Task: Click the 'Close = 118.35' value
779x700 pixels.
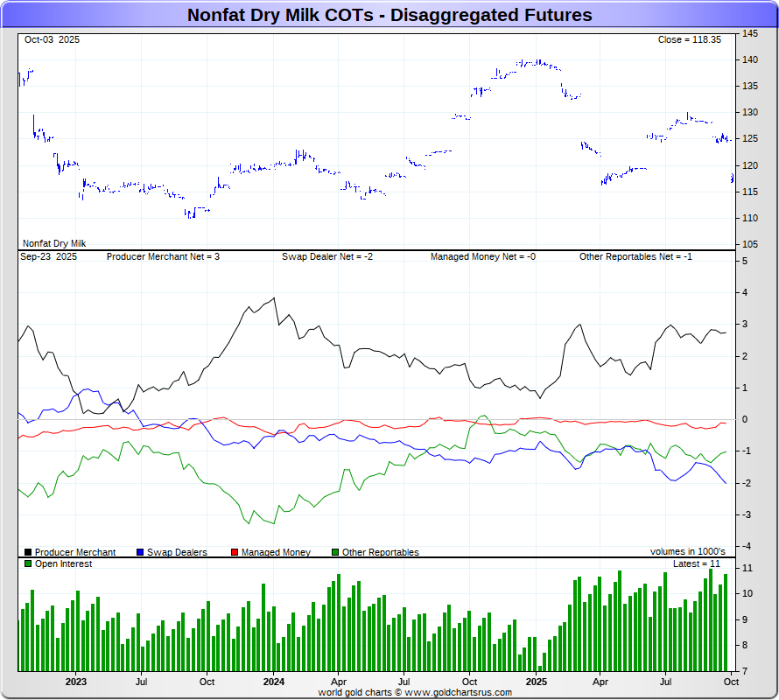Action: [x=690, y=39]
